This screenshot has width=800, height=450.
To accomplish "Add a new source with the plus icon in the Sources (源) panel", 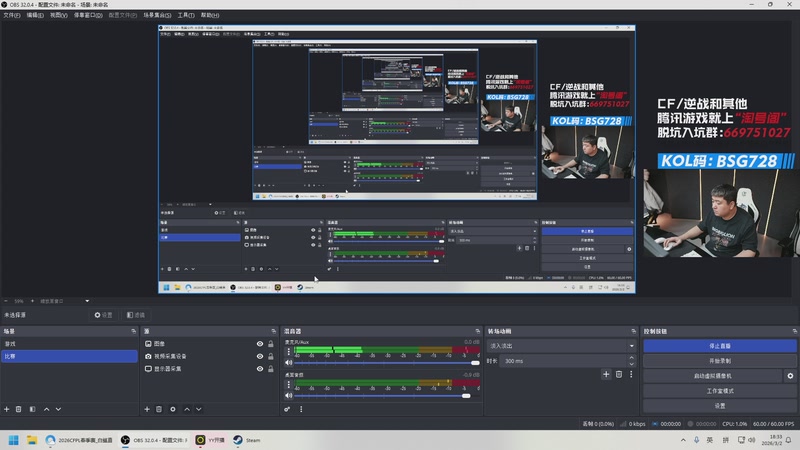I will 147,409.
